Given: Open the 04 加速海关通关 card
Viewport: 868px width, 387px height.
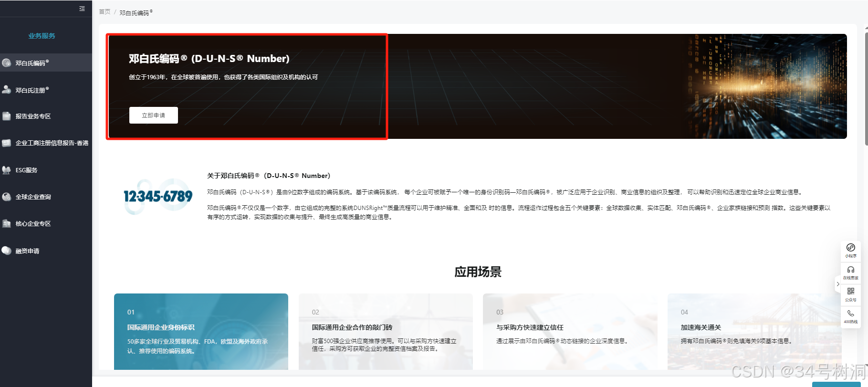Looking at the screenshot, I should (x=754, y=332).
